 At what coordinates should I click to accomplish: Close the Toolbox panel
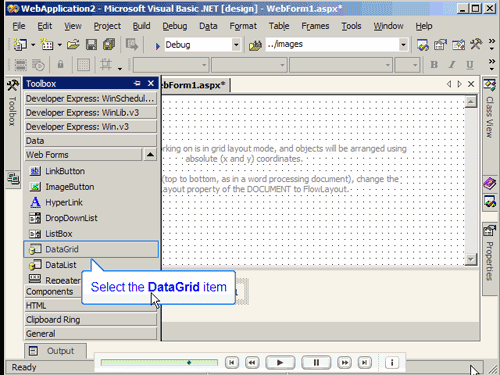tap(151, 83)
